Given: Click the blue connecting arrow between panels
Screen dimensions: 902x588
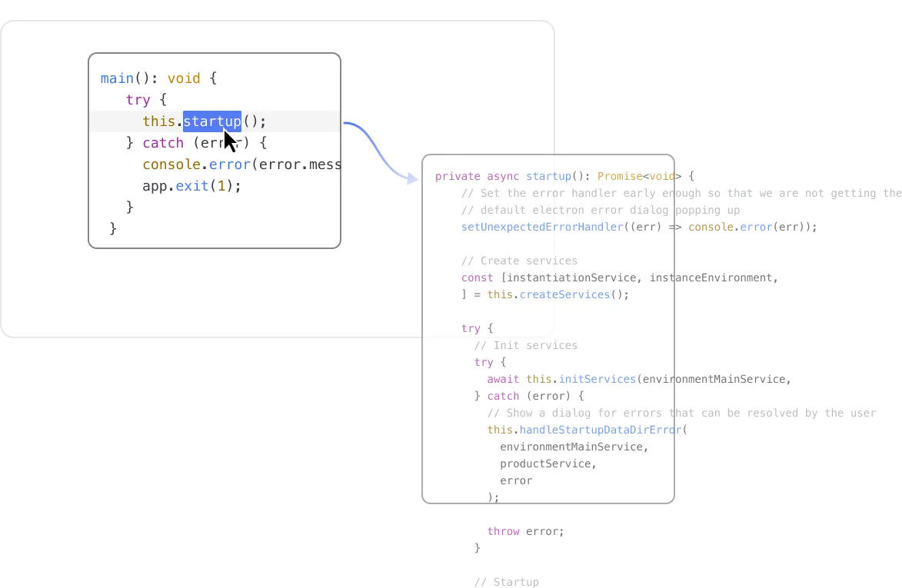Looking at the screenshot, I should (x=382, y=151).
